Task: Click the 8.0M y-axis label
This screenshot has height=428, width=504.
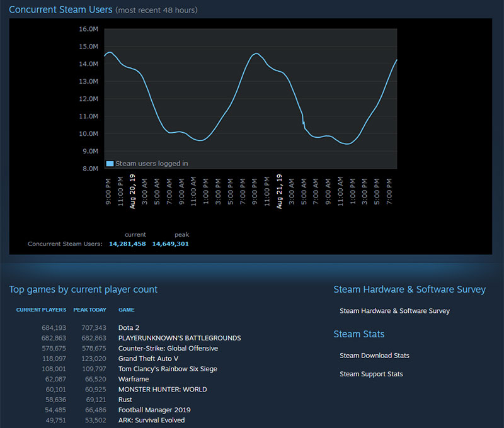Action: [x=90, y=169]
